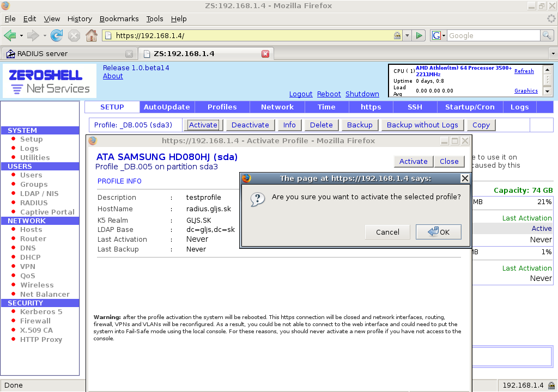
Task: Cancel the profile activation prompt
Action: [x=387, y=232]
